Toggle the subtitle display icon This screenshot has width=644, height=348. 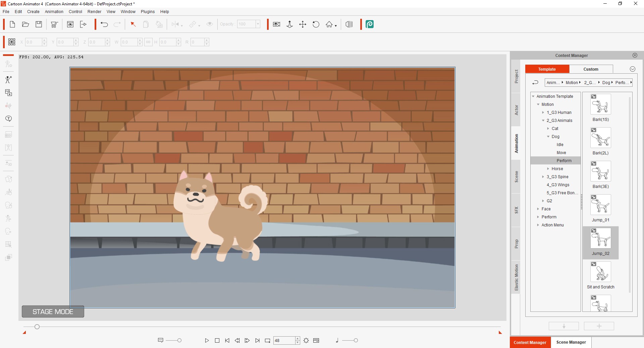click(160, 340)
